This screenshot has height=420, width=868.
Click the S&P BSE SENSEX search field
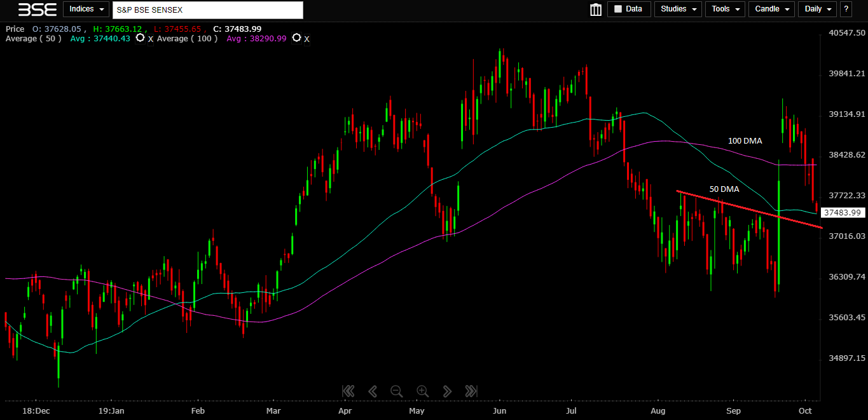(x=207, y=10)
